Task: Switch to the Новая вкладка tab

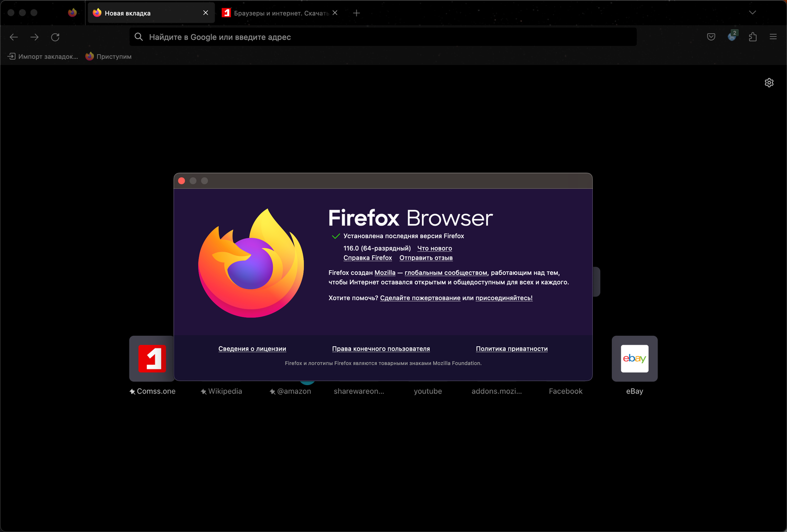Action: coord(151,13)
